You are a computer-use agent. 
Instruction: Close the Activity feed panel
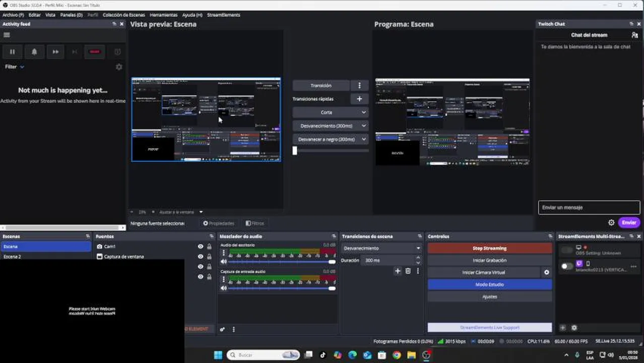click(x=121, y=24)
